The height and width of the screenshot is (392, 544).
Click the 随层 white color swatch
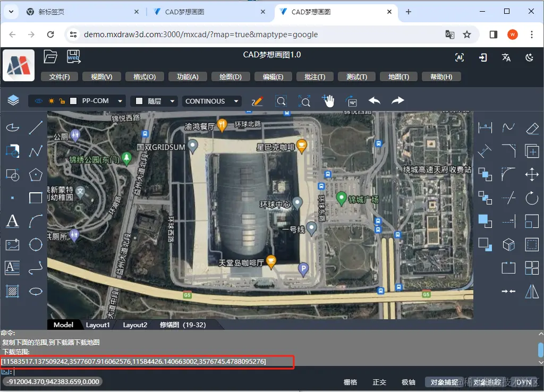pyautogui.click(x=139, y=101)
